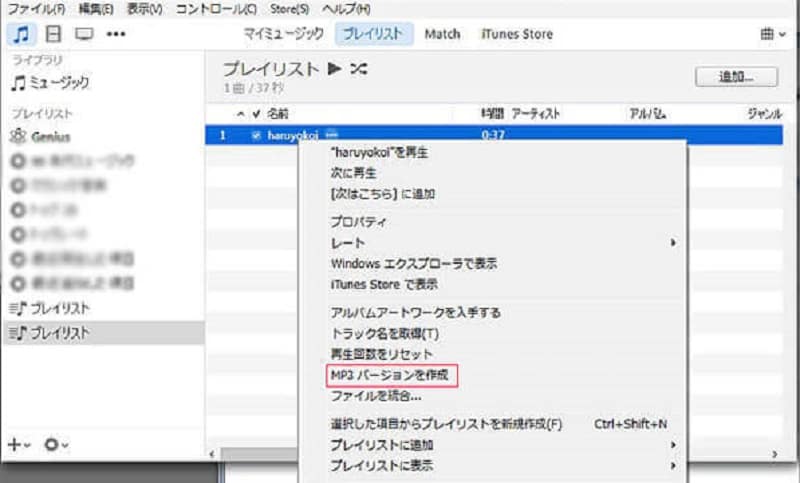Open ヘルプ(H) menu
Screen dimensions: 800x483
tap(346, 9)
